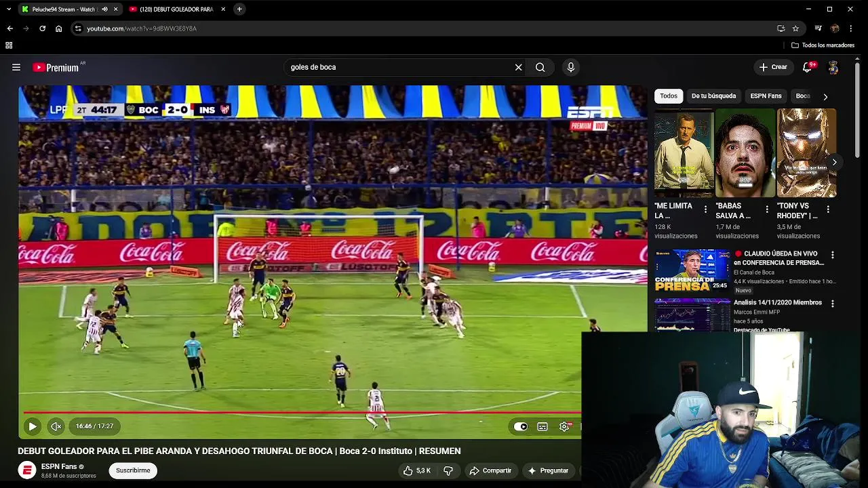The width and height of the screenshot is (868, 488).
Task: Bookmark this page with the star
Action: pyautogui.click(x=795, y=28)
